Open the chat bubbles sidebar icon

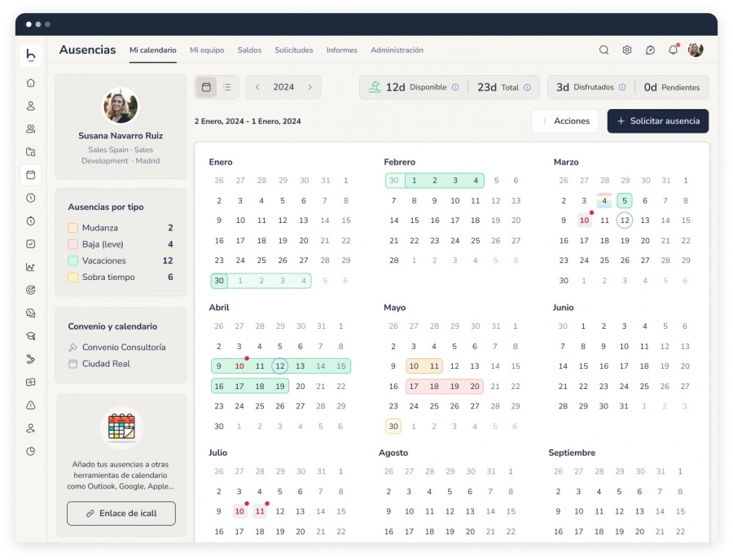coord(31,313)
